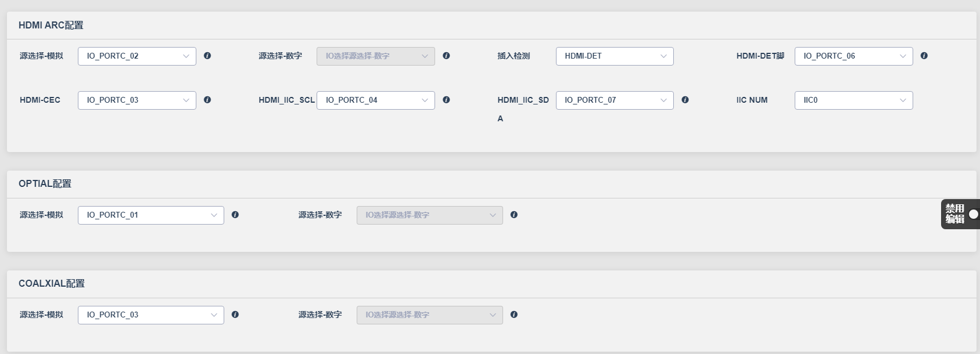Screen dimensions: 980x354
Task: Click 源选择-模拟 label in OPTIAL section
Action: (42, 215)
